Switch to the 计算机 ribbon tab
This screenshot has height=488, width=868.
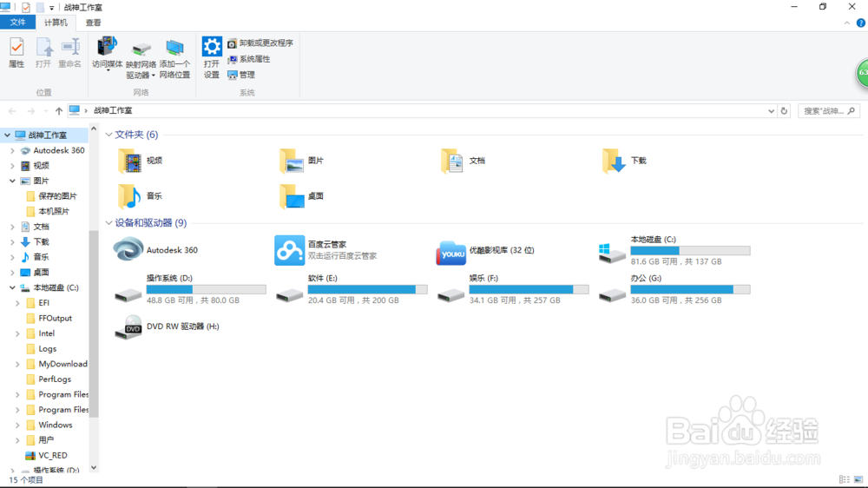(56, 23)
